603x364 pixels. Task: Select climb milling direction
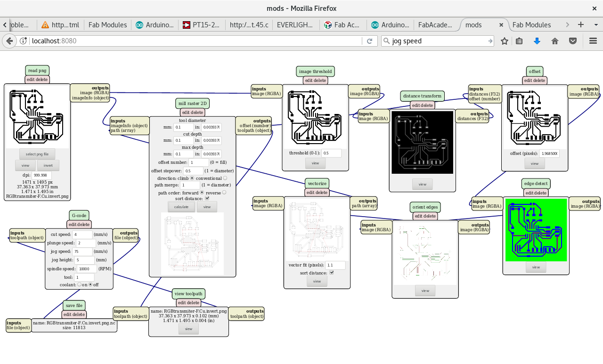[x=192, y=178]
